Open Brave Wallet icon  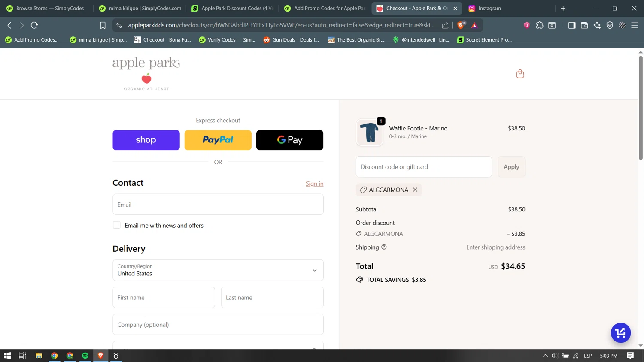[x=584, y=25]
